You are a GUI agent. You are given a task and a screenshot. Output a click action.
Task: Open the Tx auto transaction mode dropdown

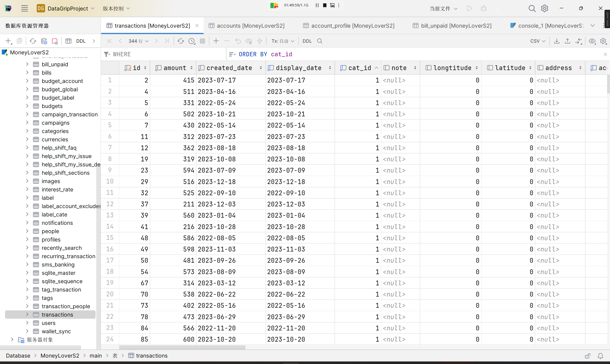[x=283, y=41]
